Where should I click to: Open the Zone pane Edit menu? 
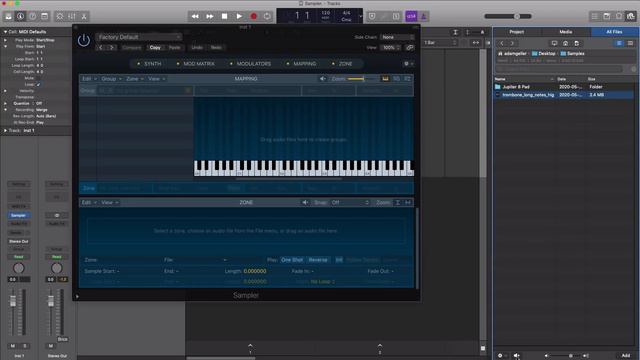tap(89, 202)
